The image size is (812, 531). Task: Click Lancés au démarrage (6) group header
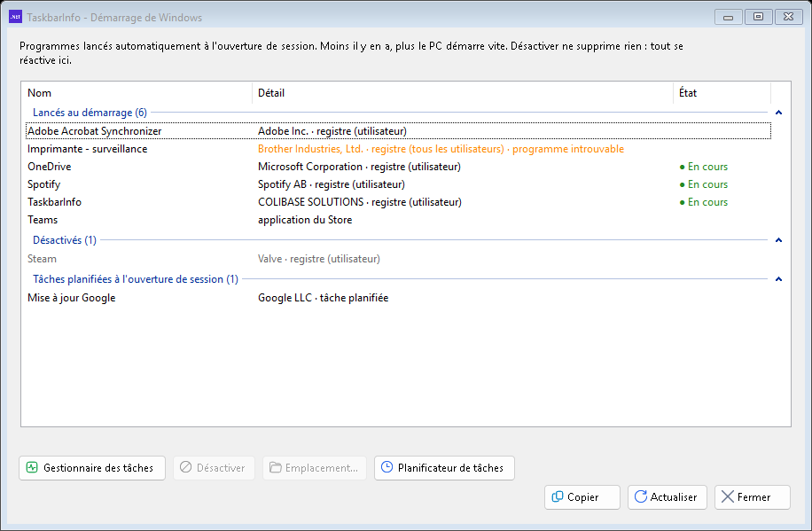pos(90,113)
